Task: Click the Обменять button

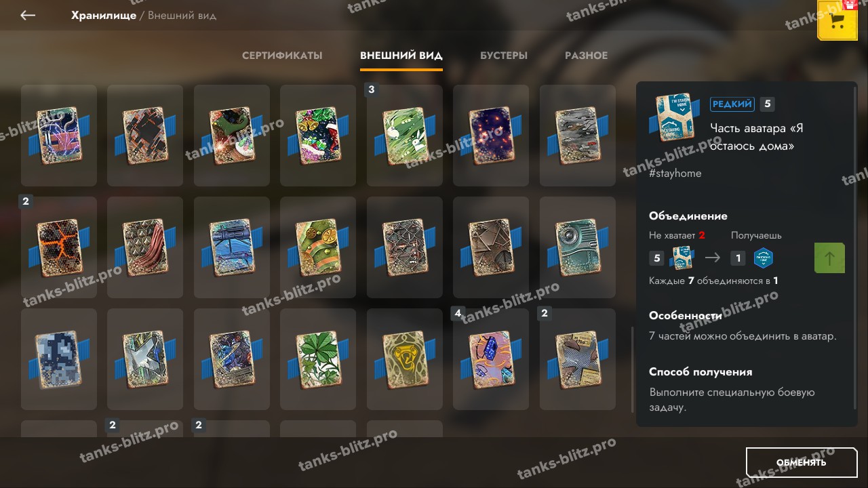Action: pyautogui.click(x=802, y=462)
